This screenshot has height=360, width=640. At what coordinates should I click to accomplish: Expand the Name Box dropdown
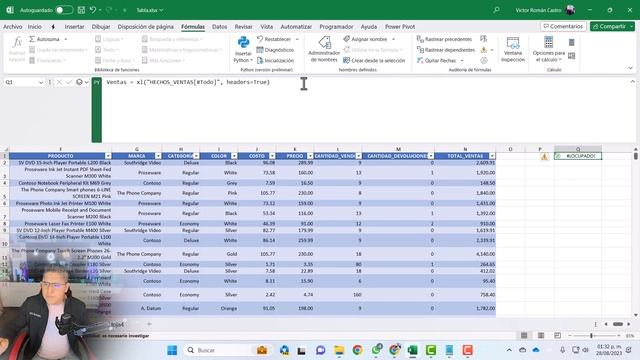pyautogui.click(x=41, y=82)
